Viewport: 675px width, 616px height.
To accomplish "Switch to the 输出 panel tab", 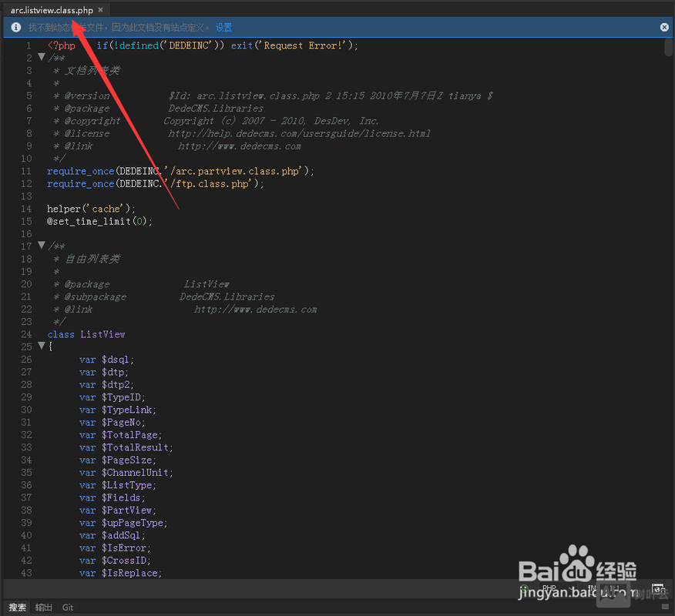I will 44,608.
